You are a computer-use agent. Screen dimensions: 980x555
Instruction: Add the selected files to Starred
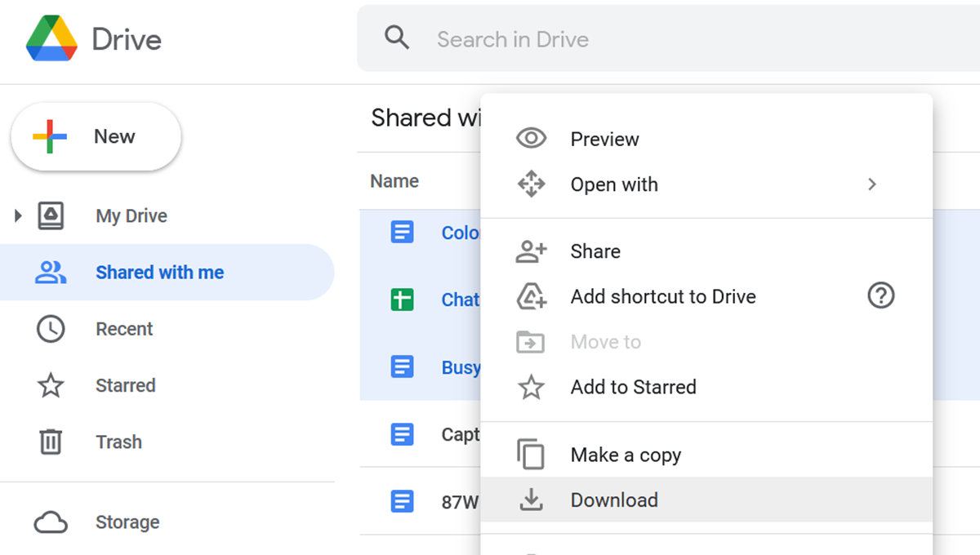click(x=632, y=387)
